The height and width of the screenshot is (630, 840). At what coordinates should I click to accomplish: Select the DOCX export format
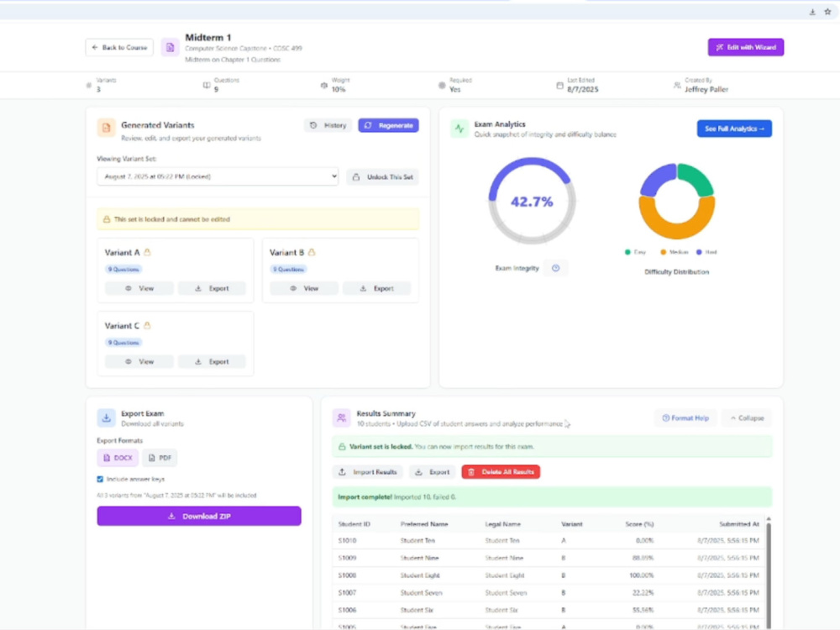[118, 458]
